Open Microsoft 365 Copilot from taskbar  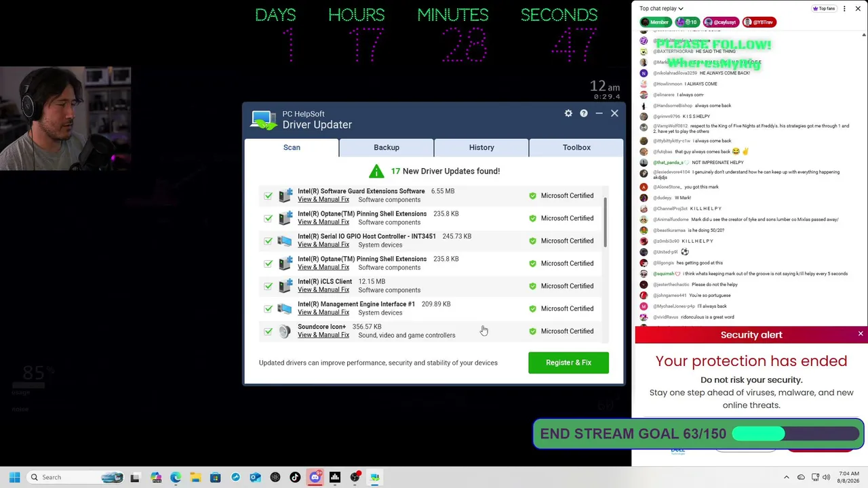(156, 477)
